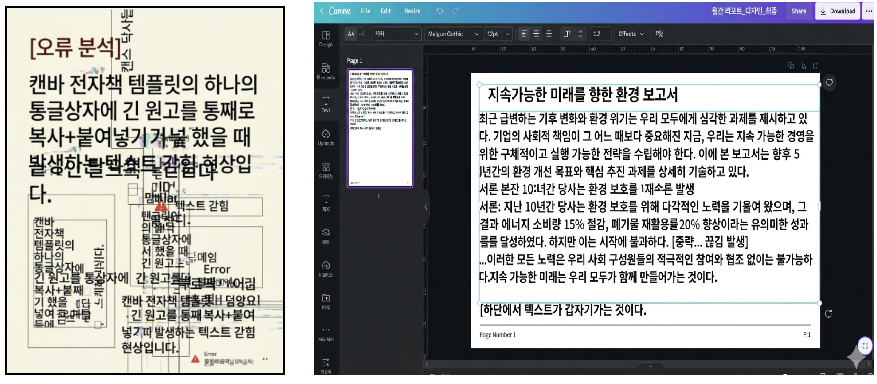The image size is (877, 384).
Task: Open the Effects dropdown
Action: 630,34
